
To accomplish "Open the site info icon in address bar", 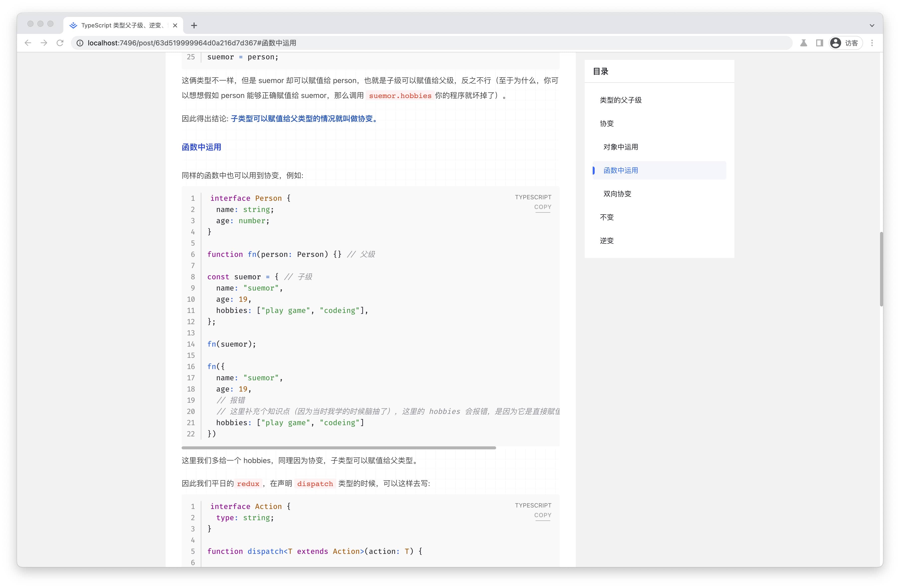I will pos(79,43).
